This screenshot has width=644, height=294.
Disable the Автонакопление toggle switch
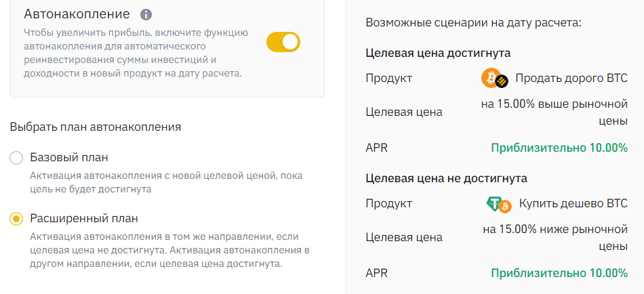(x=283, y=42)
